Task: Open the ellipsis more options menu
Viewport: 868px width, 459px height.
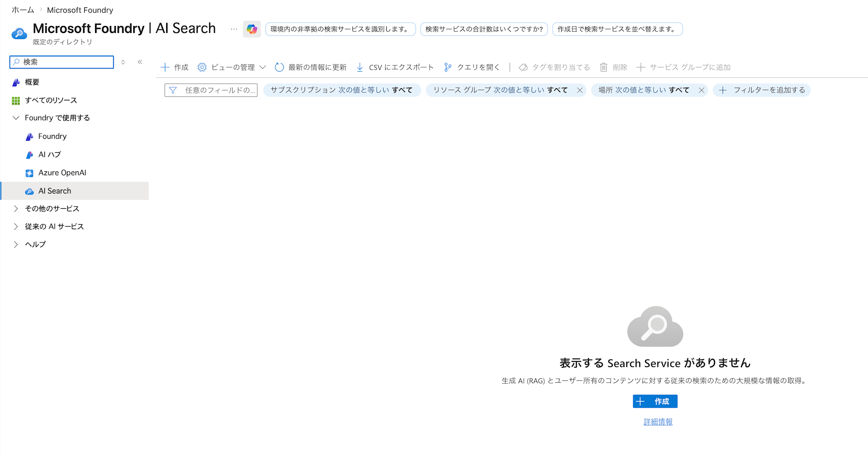Action: click(234, 29)
